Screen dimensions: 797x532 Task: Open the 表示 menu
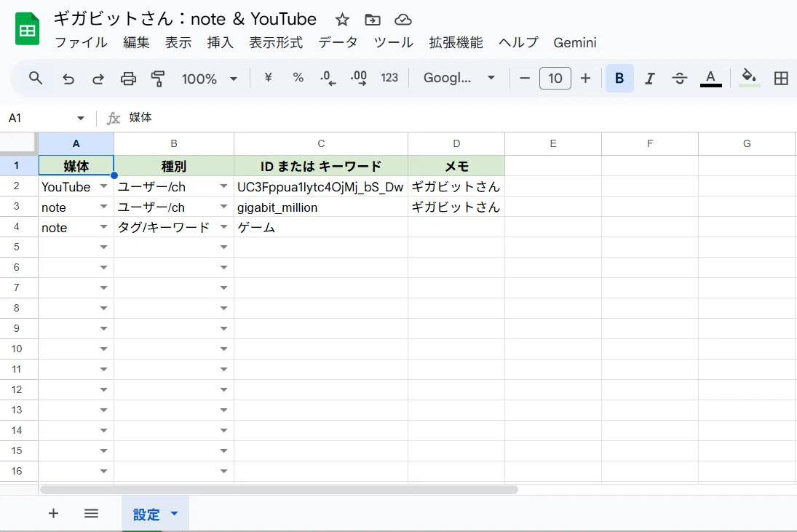[178, 43]
